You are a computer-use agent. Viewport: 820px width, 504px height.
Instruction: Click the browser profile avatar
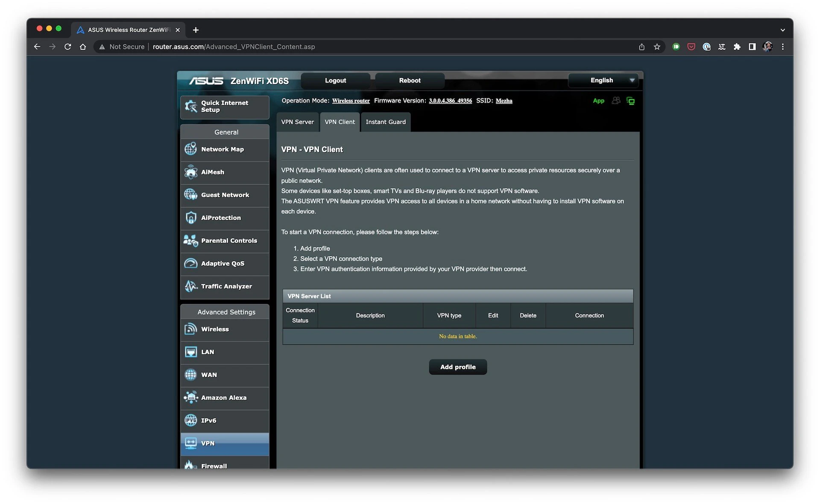pos(767,47)
